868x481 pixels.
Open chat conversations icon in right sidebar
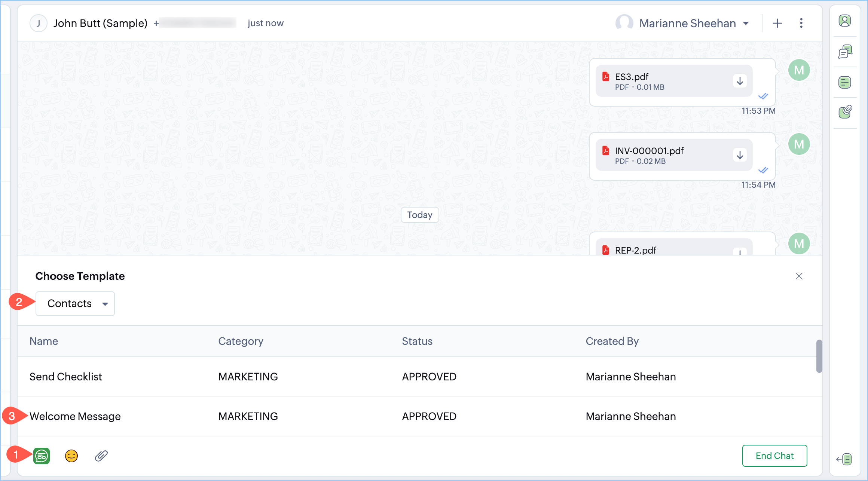[845, 52]
